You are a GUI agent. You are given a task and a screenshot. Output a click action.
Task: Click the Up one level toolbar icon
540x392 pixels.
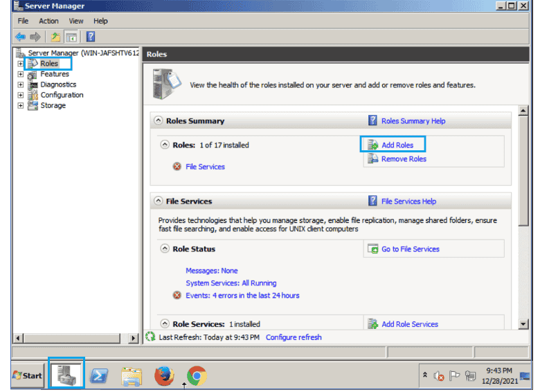click(x=55, y=37)
